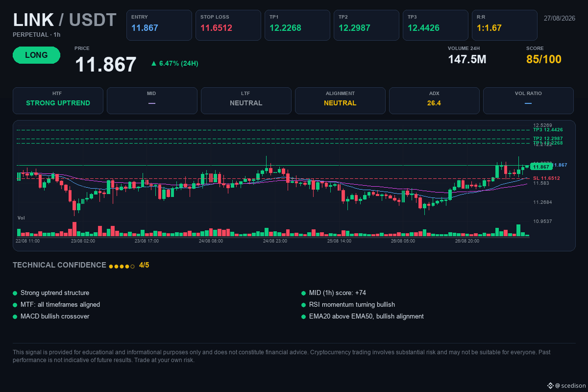Select the 22/08 11:00 time axis label
Viewport: 588px width, 392px height.
27,241
